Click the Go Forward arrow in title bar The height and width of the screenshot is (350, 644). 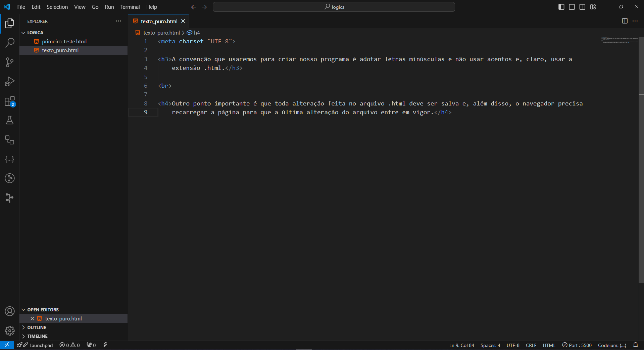[204, 7]
